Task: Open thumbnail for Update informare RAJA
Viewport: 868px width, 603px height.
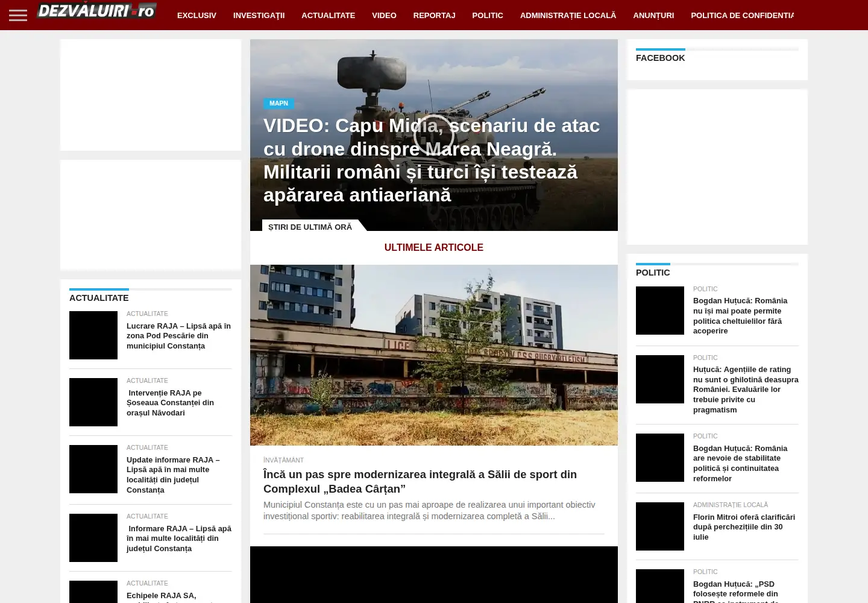Action: click(93, 469)
